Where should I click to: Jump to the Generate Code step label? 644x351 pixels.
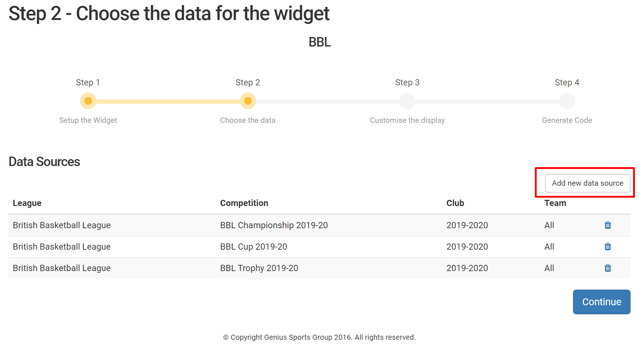click(x=567, y=120)
